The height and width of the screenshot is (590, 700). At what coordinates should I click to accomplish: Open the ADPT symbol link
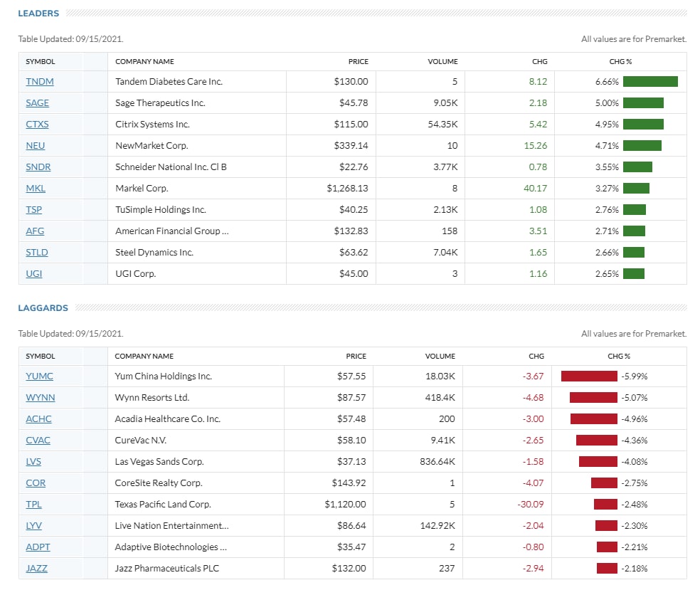click(x=38, y=547)
